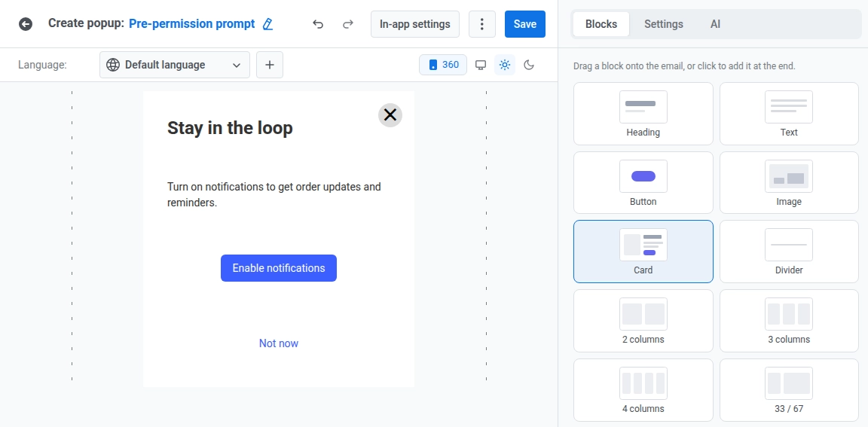The width and height of the screenshot is (868, 427).
Task: Select the Stay in the loop heading
Action: pyautogui.click(x=230, y=128)
